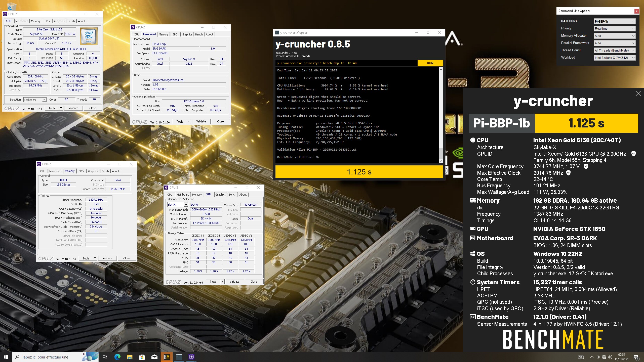Click the y-cruncher command line input field
Screen dimensions: 644x362
(346, 63)
